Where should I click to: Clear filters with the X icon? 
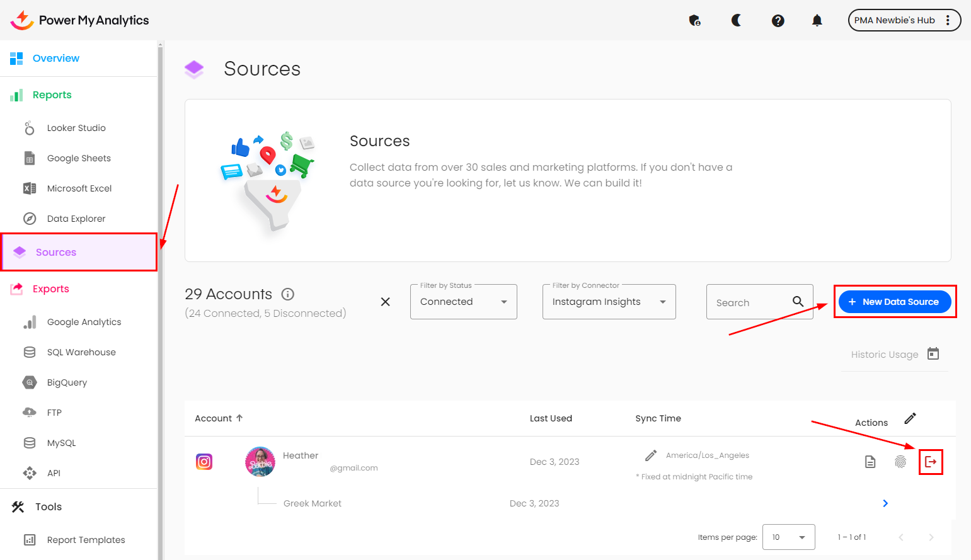tap(386, 302)
